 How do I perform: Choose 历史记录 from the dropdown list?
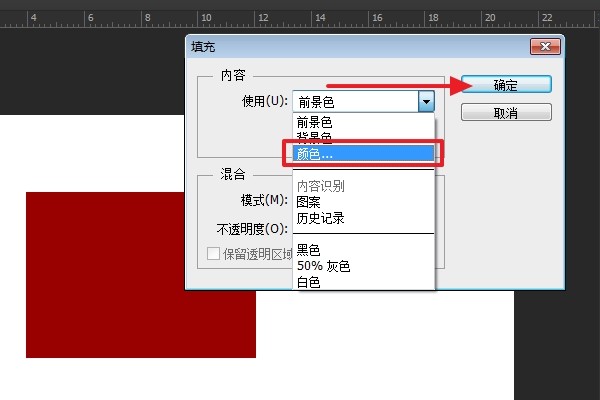tap(363, 218)
